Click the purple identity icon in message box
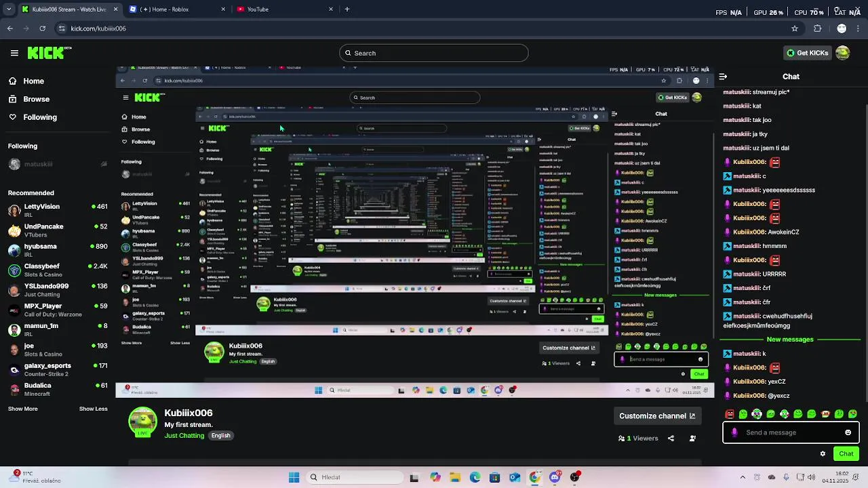 [734, 432]
